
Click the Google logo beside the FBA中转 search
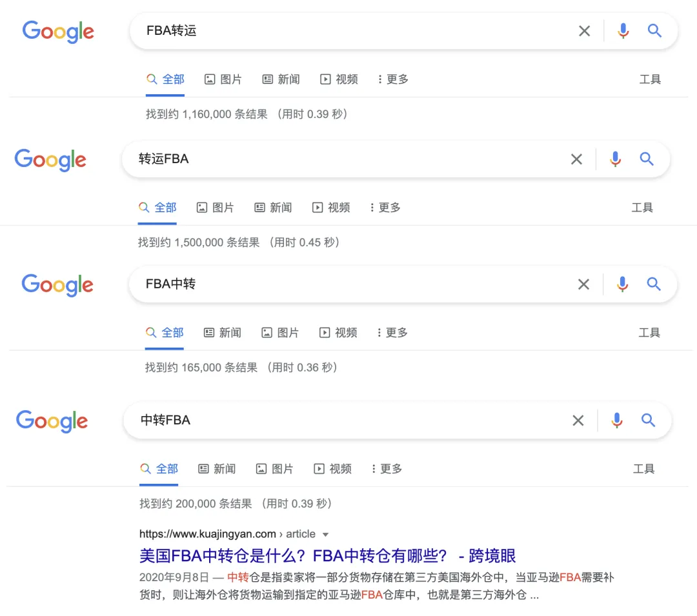[57, 284]
